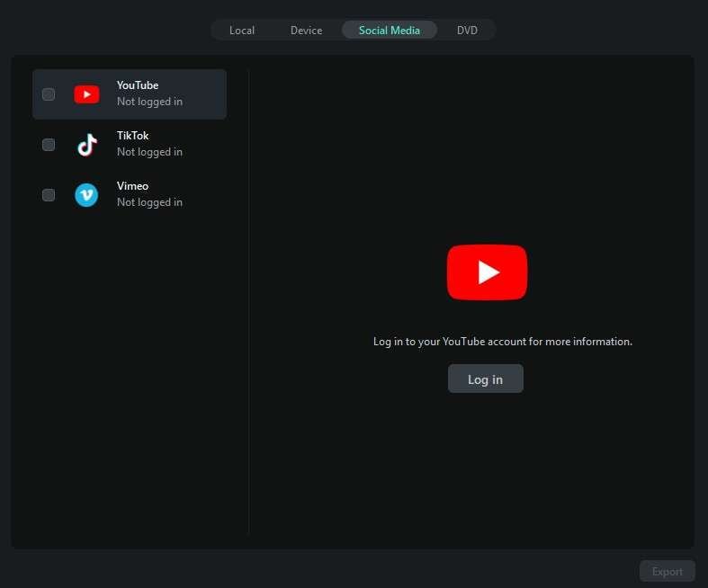Screen dimensions: 708x588
Task: Click the Vimeo logo icon
Action: (x=86, y=195)
